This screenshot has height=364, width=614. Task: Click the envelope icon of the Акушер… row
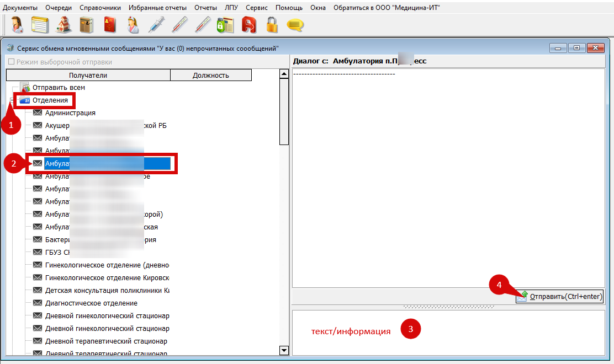(38, 125)
